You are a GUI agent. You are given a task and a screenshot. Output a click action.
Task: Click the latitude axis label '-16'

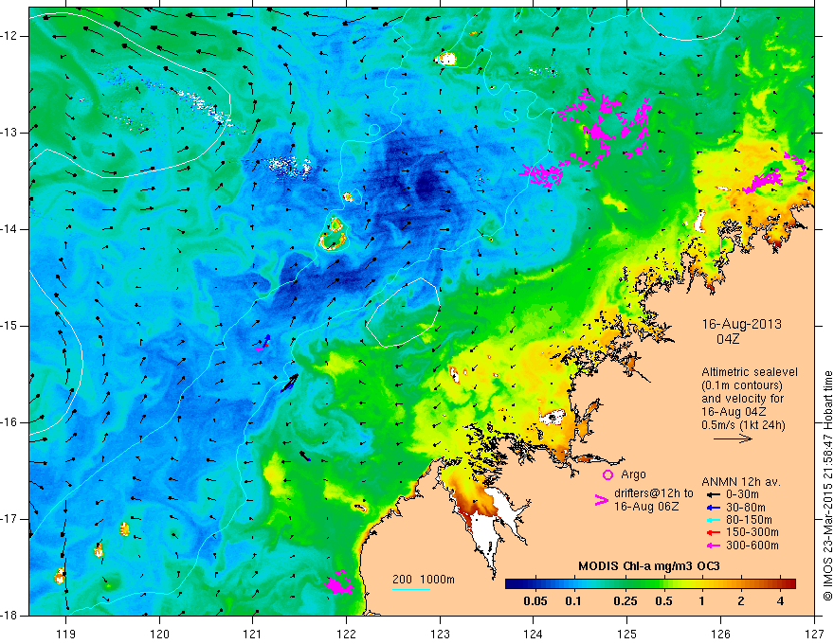[9, 422]
